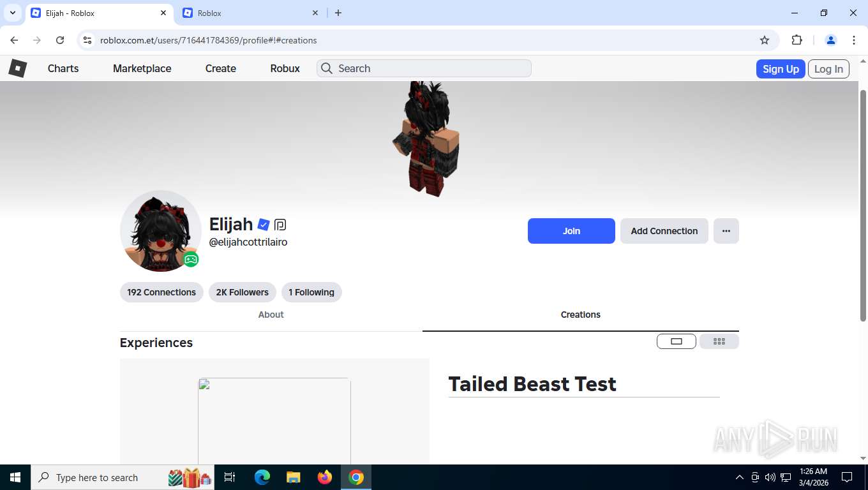868x490 pixels.
Task: Open the Charts page
Action: tap(63, 68)
